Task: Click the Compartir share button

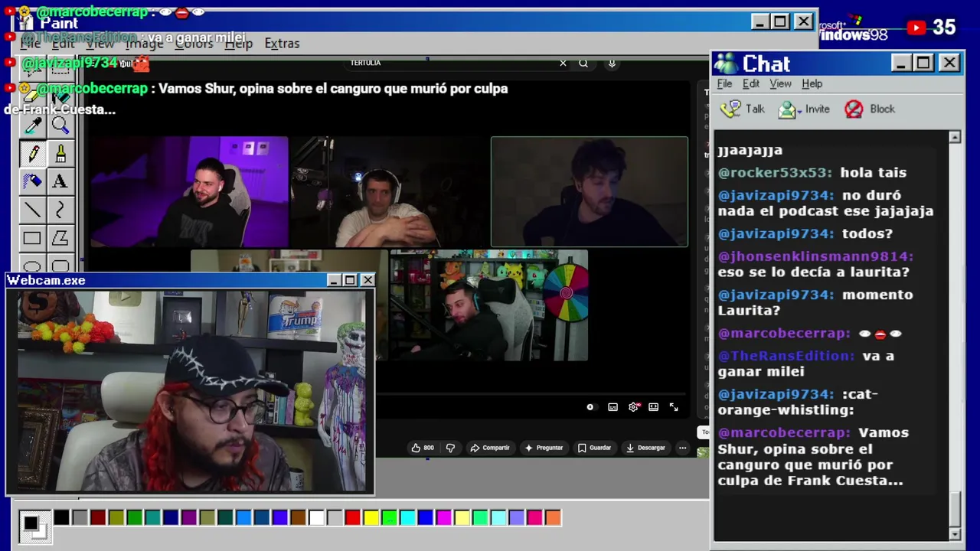Action: tap(490, 448)
